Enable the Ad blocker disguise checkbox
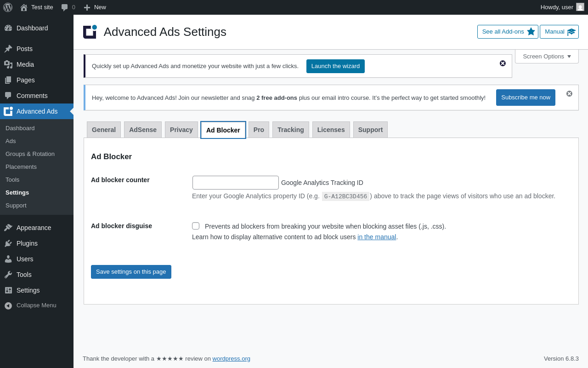 click(196, 226)
